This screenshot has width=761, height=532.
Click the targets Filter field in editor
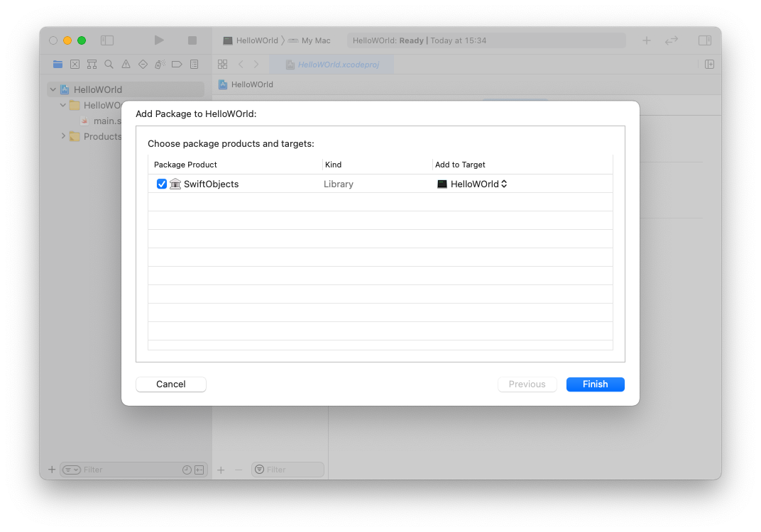click(288, 470)
